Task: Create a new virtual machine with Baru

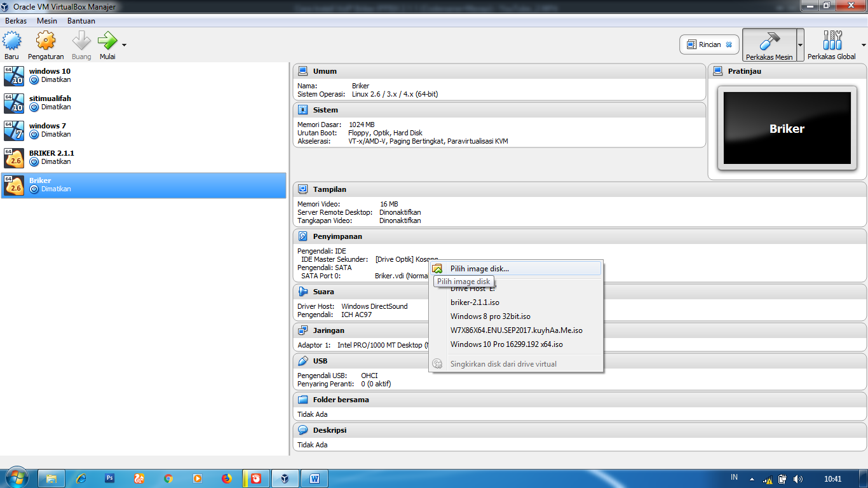Action: (11, 44)
